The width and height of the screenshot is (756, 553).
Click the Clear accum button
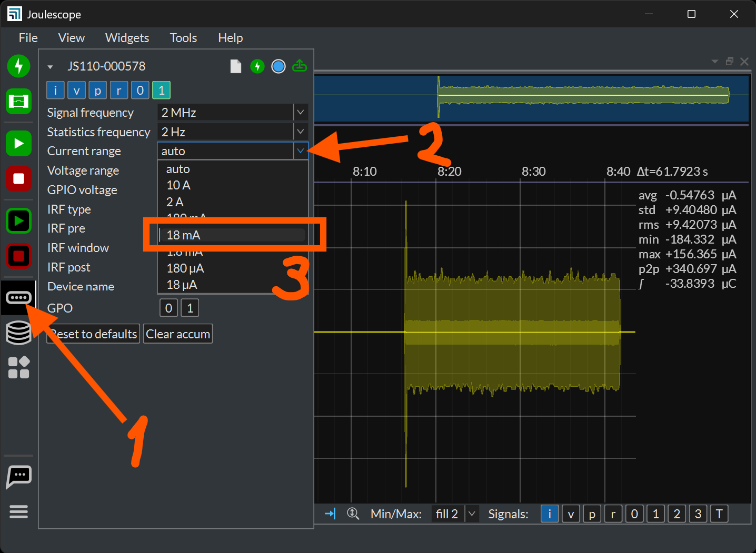pos(178,334)
